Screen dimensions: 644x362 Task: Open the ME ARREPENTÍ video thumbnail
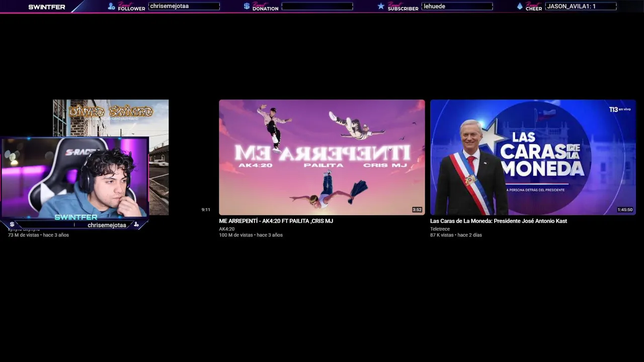(322, 157)
